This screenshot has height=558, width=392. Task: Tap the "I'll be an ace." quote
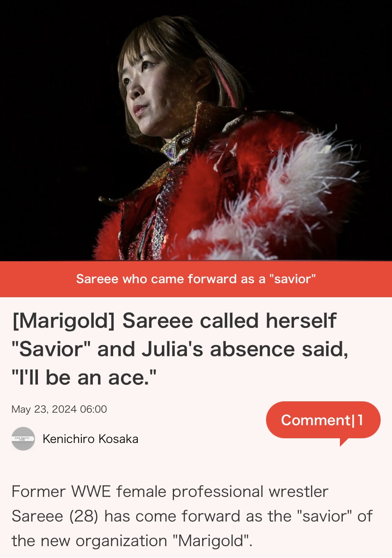tap(84, 378)
